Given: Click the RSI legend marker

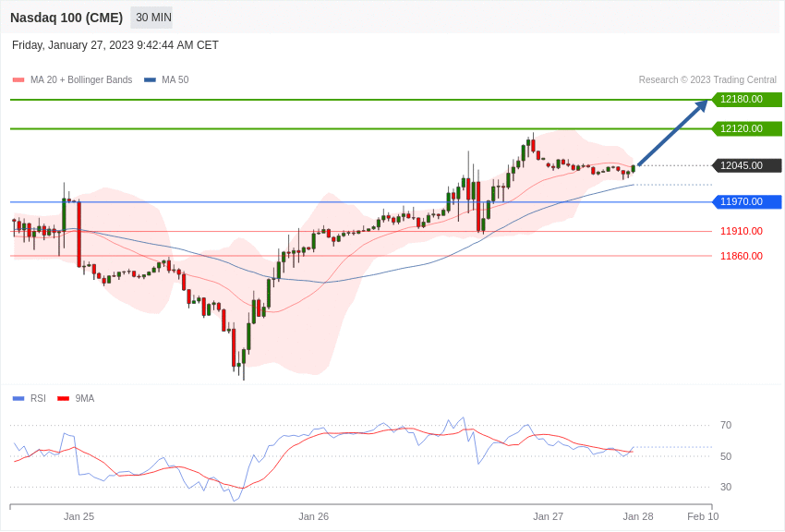Looking at the screenshot, I should 18,399.
